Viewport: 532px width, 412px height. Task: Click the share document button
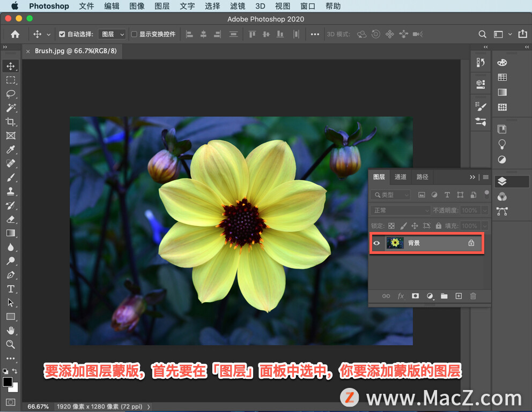522,34
